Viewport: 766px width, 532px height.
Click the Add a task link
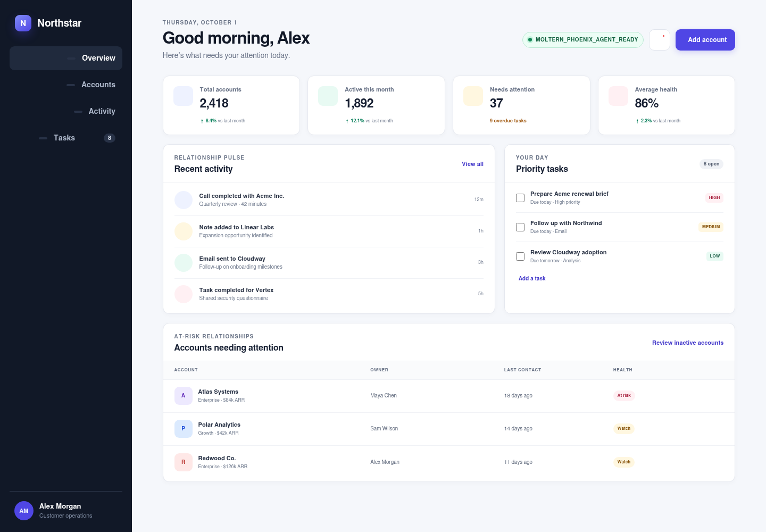(x=532, y=278)
